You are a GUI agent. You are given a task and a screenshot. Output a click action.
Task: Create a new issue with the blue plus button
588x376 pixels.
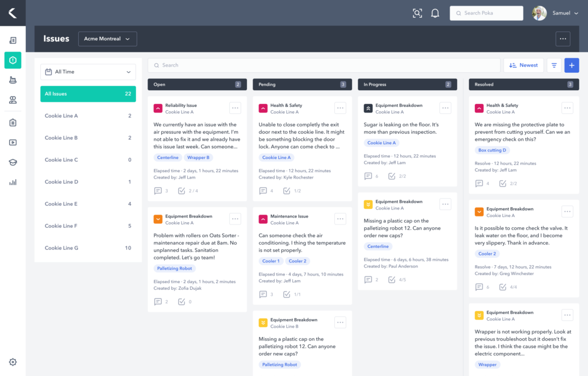pos(571,65)
